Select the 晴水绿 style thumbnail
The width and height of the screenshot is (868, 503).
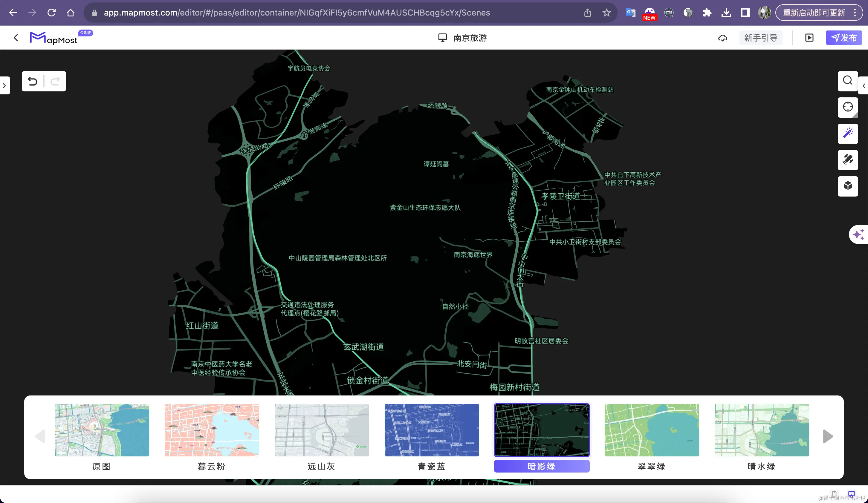[x=762, y=430]
